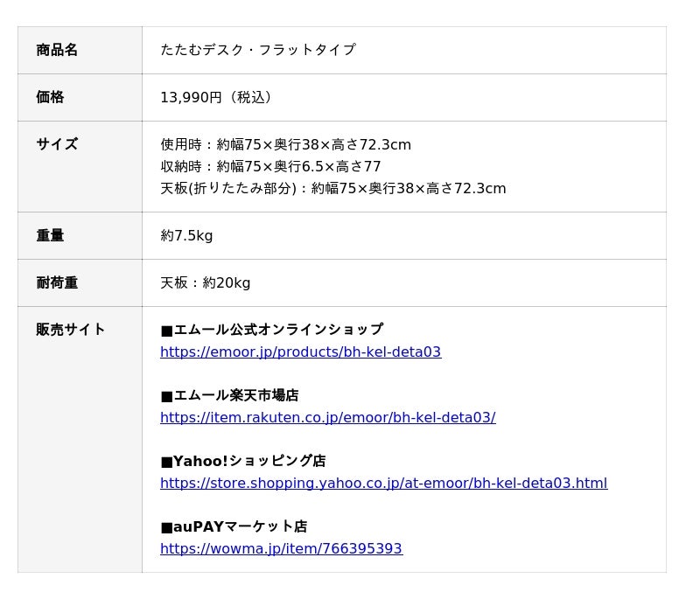This screenshot has height=599, width=700.
Task: Click the 使用時 dimensions line
Action: [x=285, y=144]
